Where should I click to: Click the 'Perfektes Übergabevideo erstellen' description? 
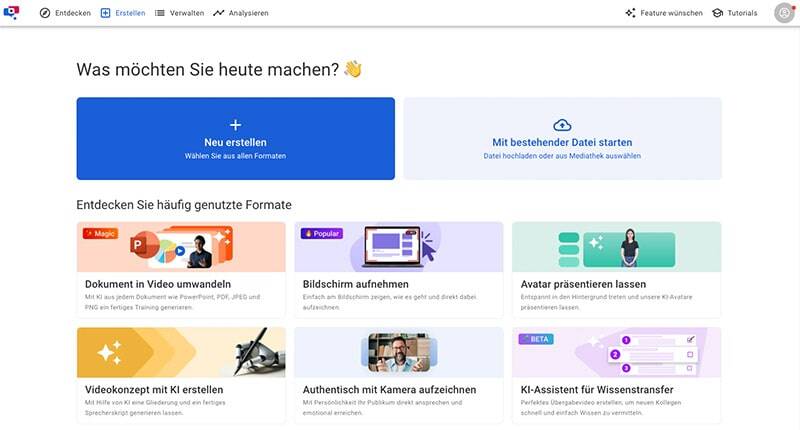point(601,408)
